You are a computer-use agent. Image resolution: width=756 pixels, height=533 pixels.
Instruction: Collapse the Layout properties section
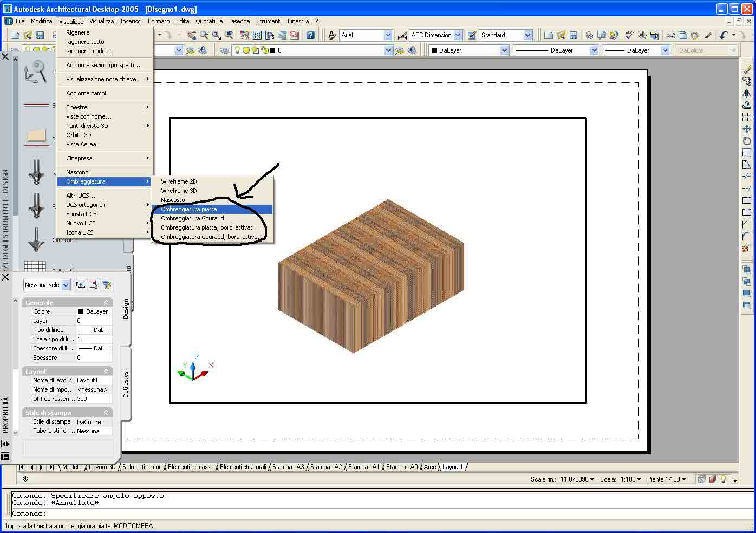click(106, 372)
